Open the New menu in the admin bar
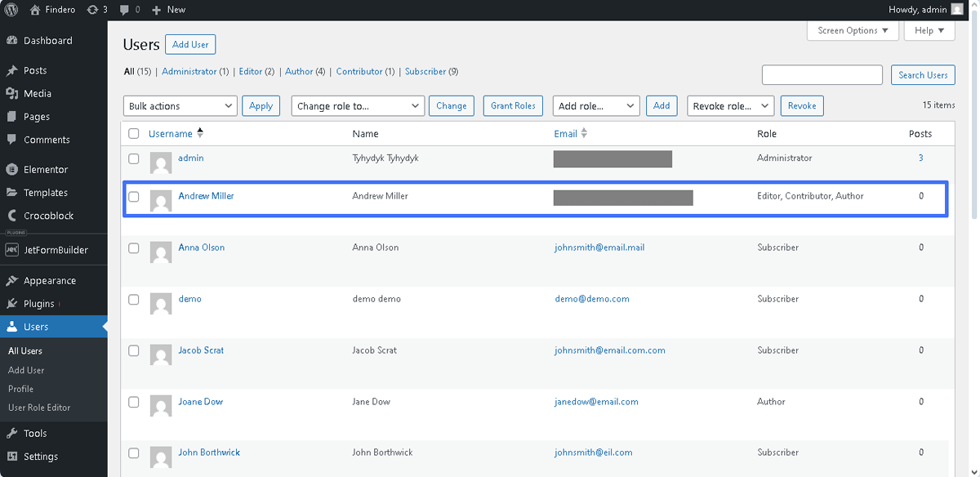 (x=167, y=10)
